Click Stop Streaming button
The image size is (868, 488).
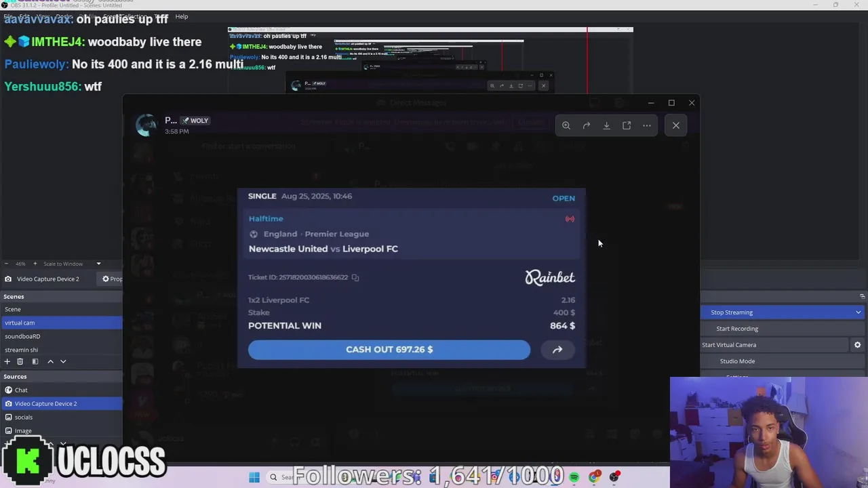pyautogui.click(x=777, y=312)
